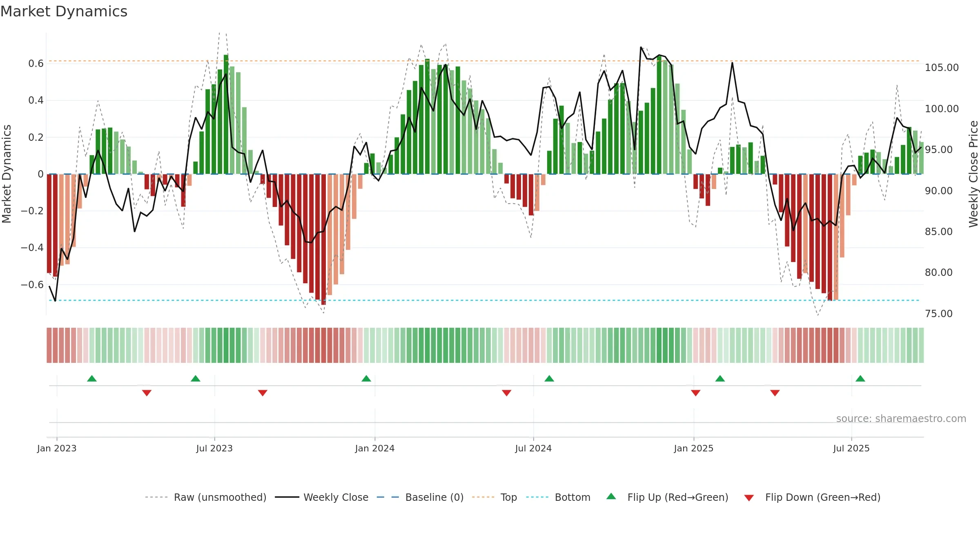Click the 75.00 price axis label
The height and width of the screenshot is (551, 980).
[939, 313]
